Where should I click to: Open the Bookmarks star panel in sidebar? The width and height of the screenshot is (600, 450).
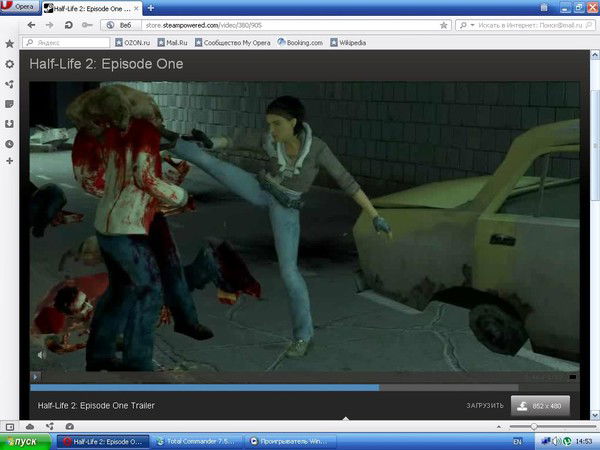pos(9,44)
